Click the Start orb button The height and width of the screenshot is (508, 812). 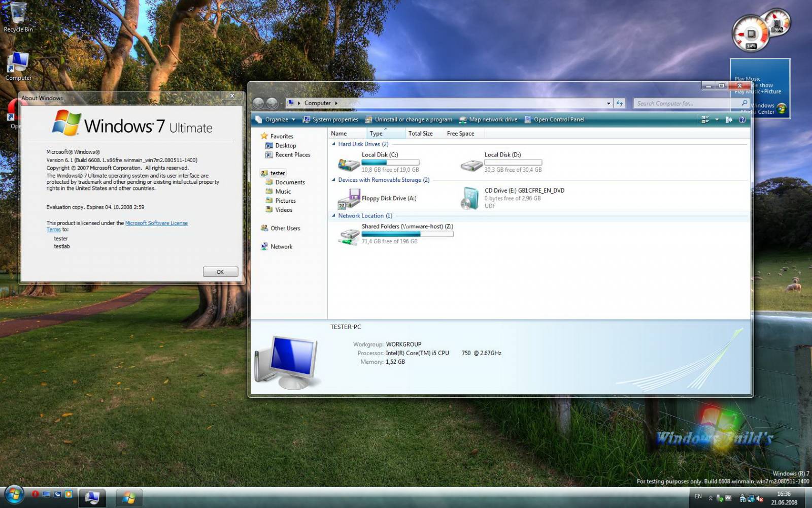point(14,495)
